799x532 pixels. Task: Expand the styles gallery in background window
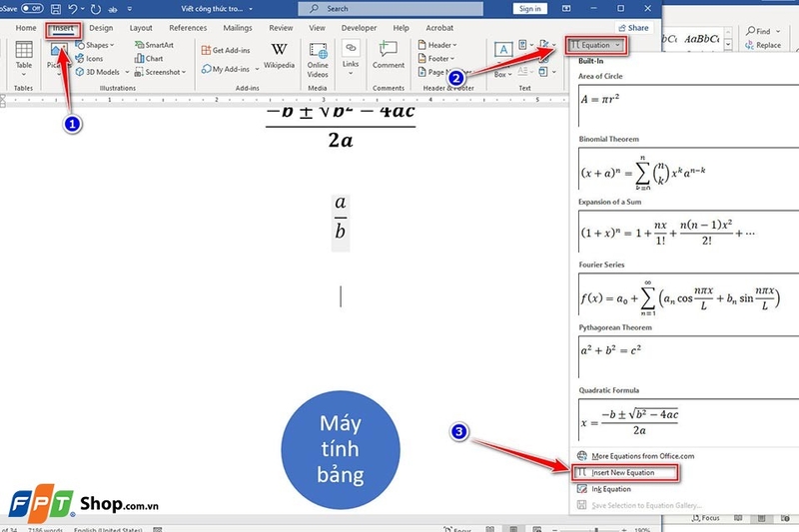point(728,45)
